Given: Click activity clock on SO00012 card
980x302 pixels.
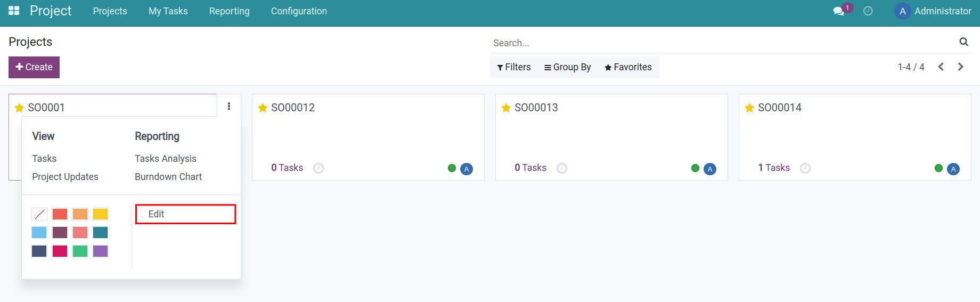Looking at the screenshot, I should 318,168.
